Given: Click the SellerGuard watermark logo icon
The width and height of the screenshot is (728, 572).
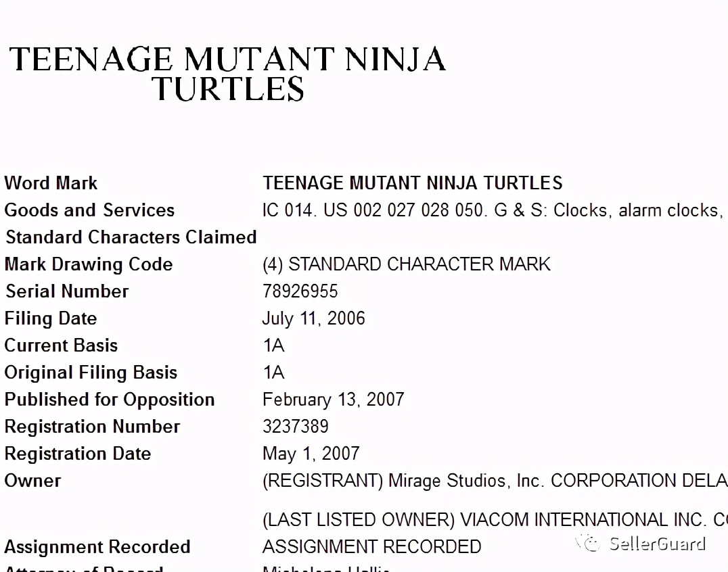Looking at the screenshot, I should click(588, 543).
